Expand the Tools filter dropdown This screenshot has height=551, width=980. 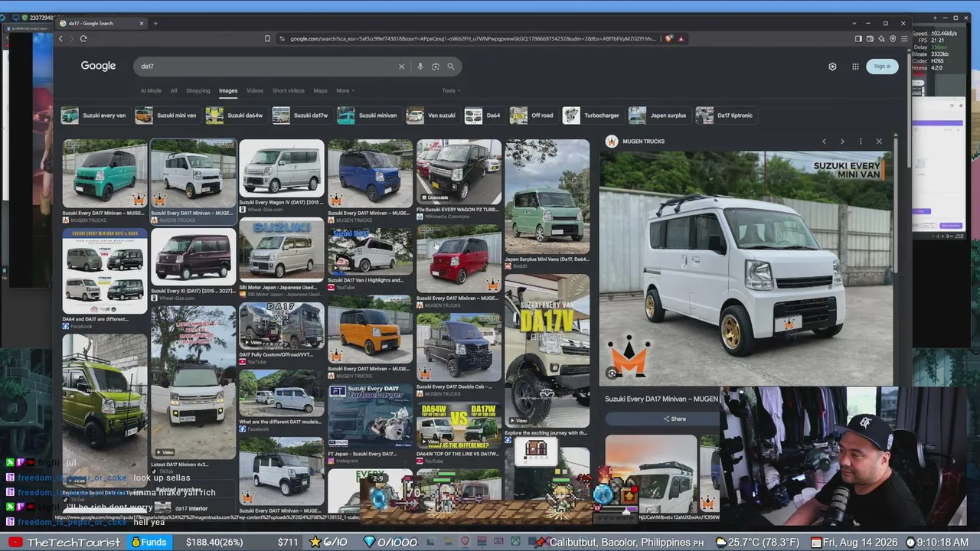tap(450, 90)
